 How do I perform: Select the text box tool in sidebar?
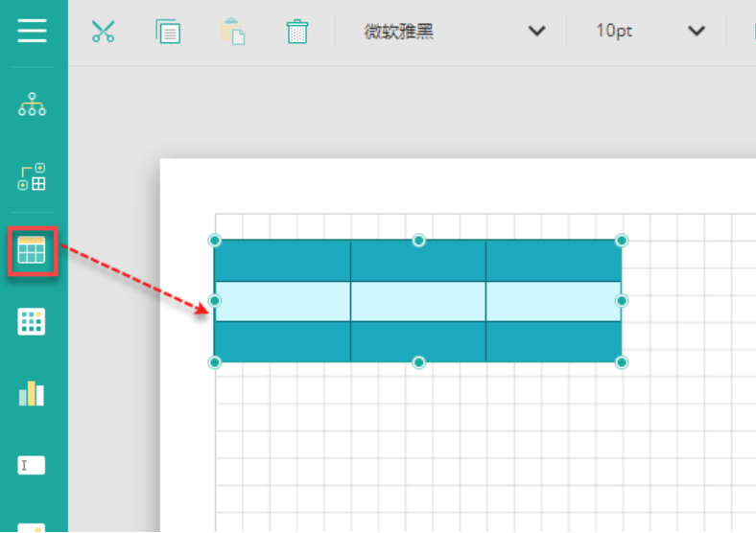(32, 465)
